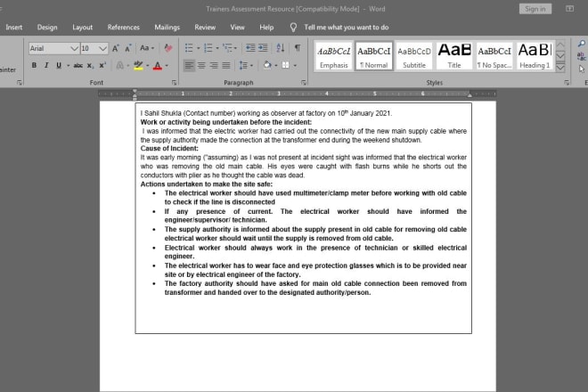Open the Design tab

point(47,28)
